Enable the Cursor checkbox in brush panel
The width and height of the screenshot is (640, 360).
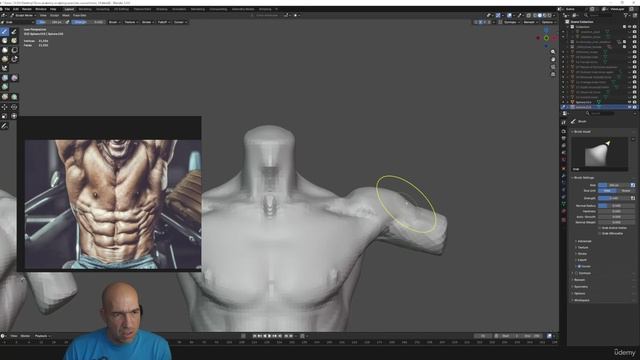point(579,266)
